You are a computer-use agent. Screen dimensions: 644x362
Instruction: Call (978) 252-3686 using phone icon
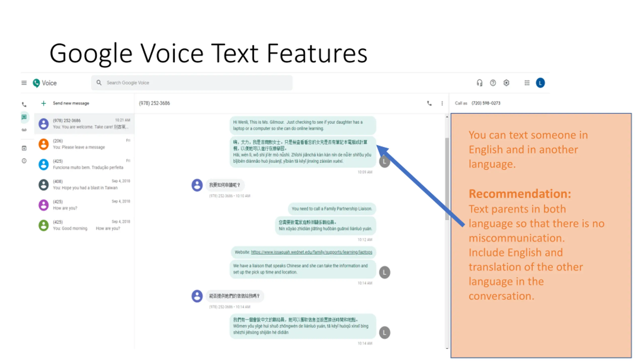[429, 103]
